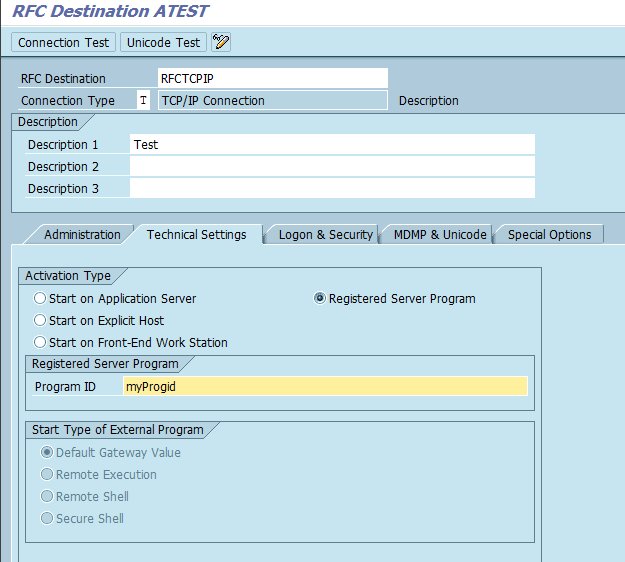The width and height of the screenshot is (625, 562).
Task: Click the Description group box header
Action: 48,122
